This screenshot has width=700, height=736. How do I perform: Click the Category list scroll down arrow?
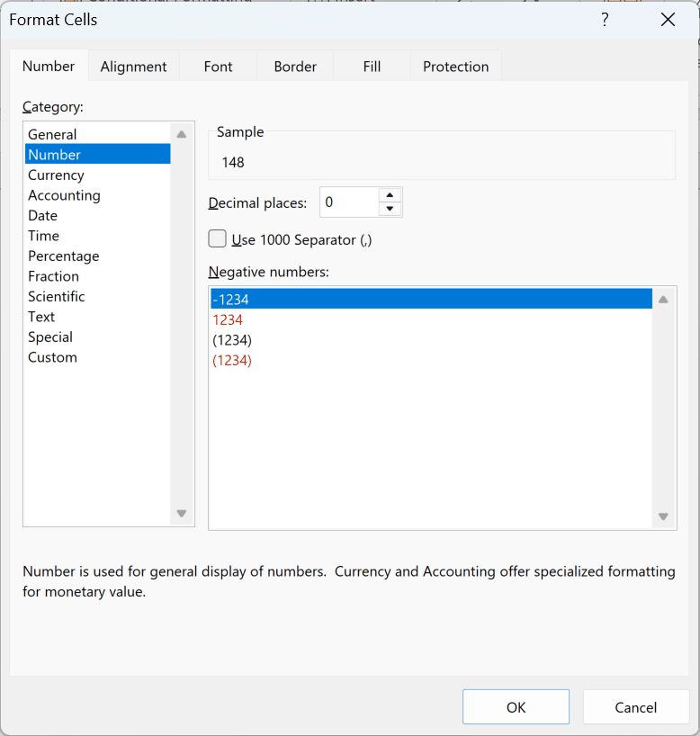(x=182, y=513)
